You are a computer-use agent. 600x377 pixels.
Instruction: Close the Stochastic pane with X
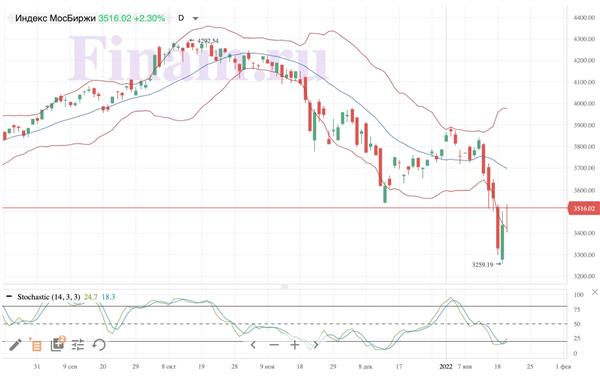click(595, 292)
